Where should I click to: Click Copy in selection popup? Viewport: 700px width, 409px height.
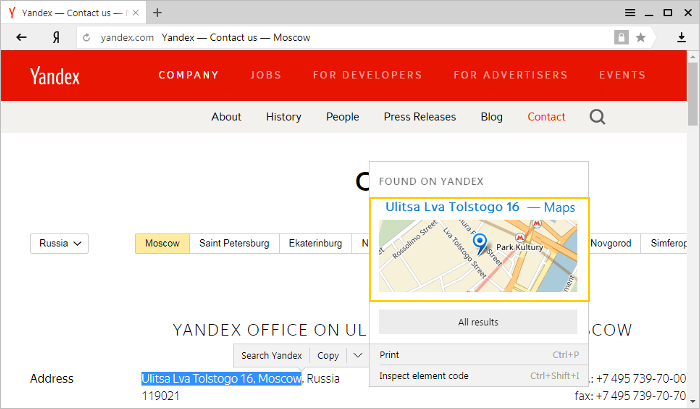pos(328,355)
